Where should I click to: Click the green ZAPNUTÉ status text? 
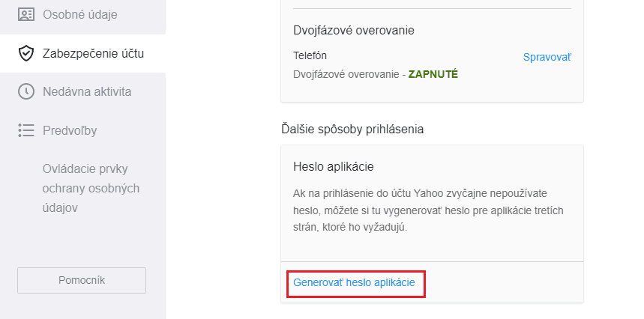[433, 74]
